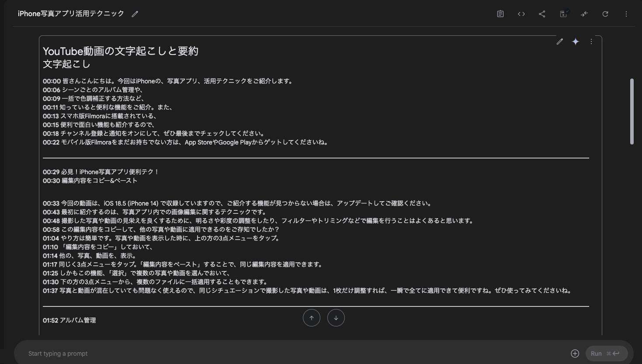
Task: Click the save prompt icon
Action: click(x=564, y=14)
